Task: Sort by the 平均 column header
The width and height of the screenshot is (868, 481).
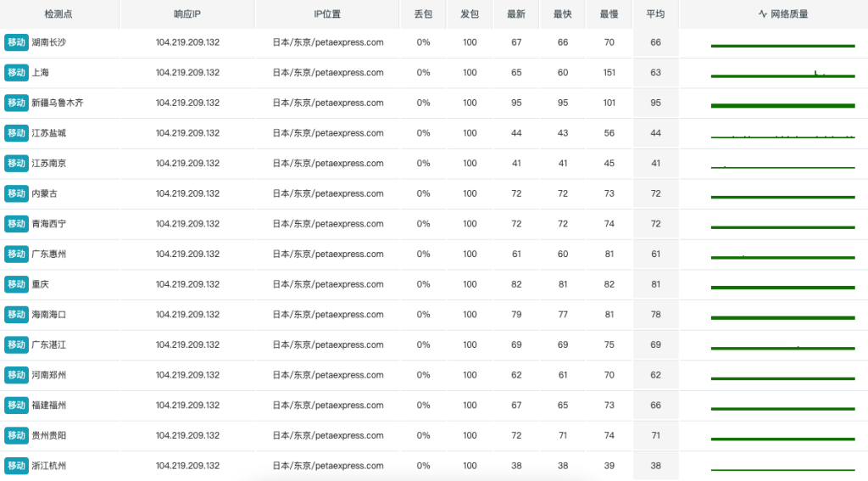Action: [x=655, y=14]
